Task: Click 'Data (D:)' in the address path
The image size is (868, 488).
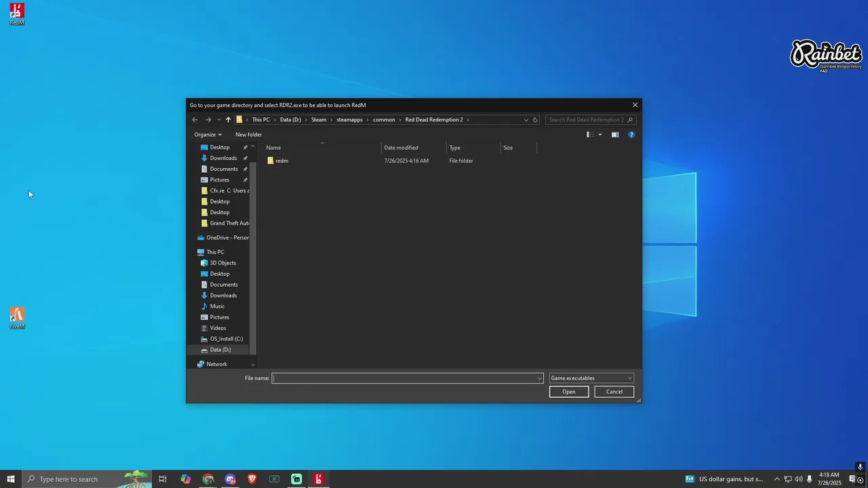Action: tap(290, 120)
